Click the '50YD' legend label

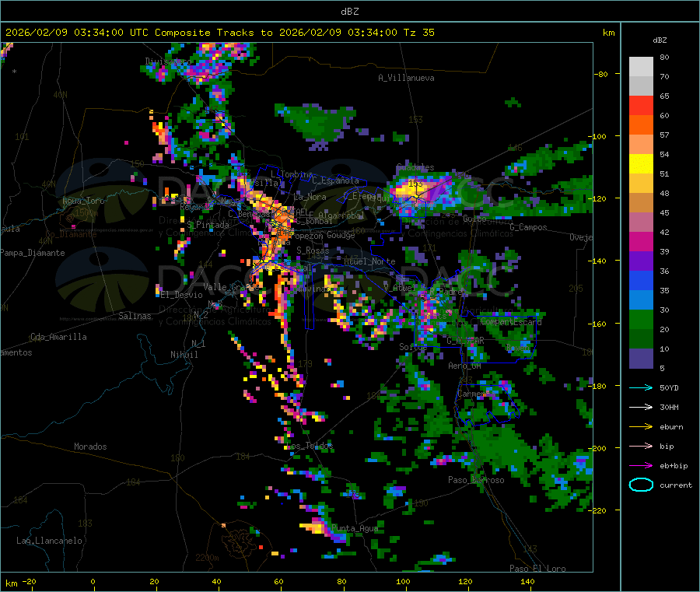pyautogui.click(x=669, y=387)
